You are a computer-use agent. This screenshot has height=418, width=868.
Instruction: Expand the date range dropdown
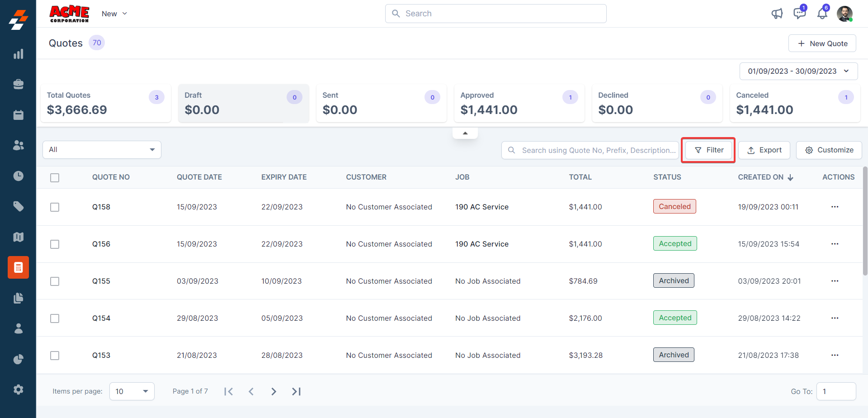coord(798,71)
